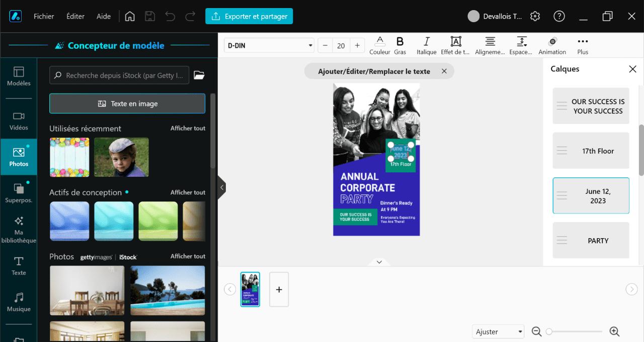Open the Aide menu
This screenshot has height=342, width=644.
104,16
